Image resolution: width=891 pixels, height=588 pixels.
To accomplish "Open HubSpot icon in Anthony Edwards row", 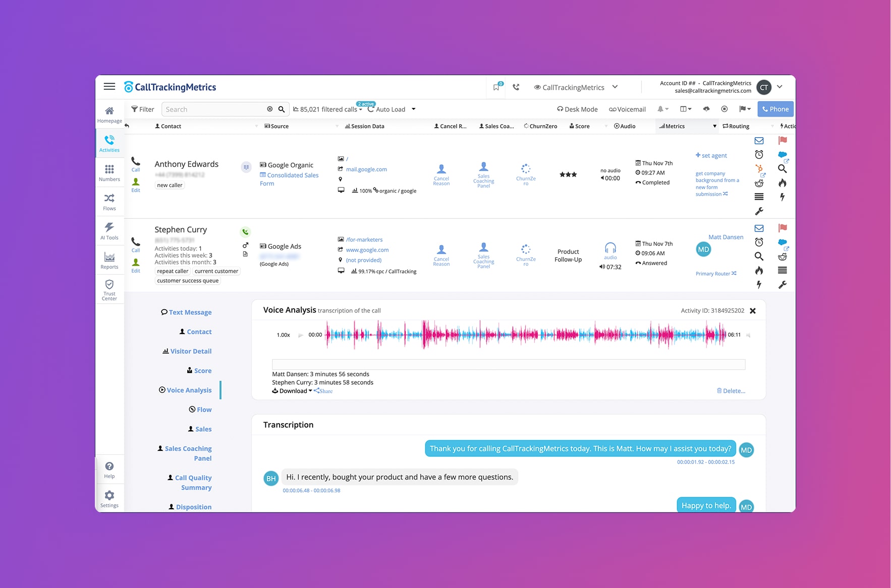I will pyautogui.click(x=759, y=169).
